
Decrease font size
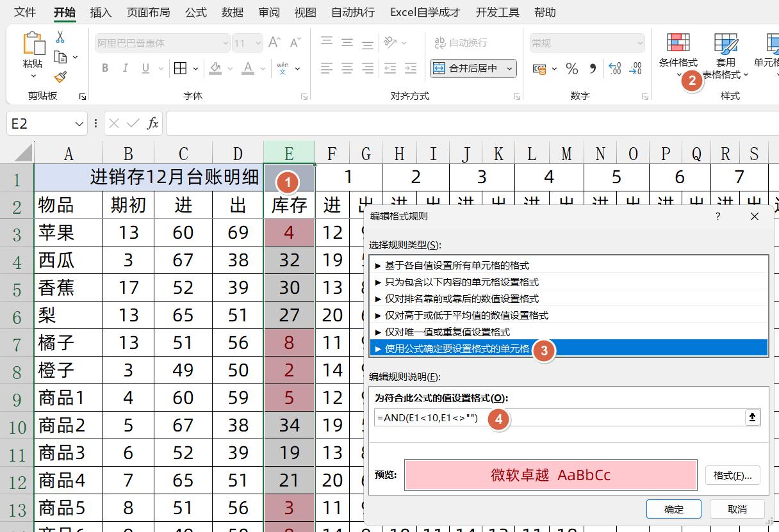coord(295,43)
